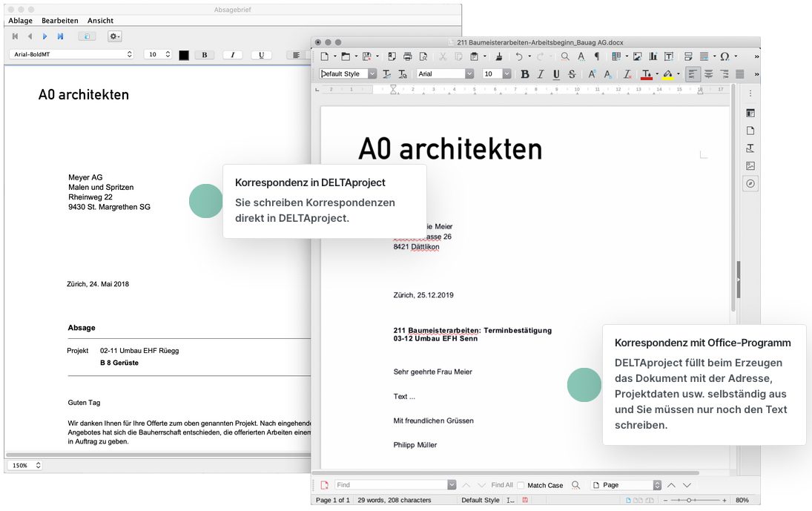The width and height of the screenshot is (812, 511).
Task: Open the Navigator compass icon in sidebar
Action: tap(750, 183)
